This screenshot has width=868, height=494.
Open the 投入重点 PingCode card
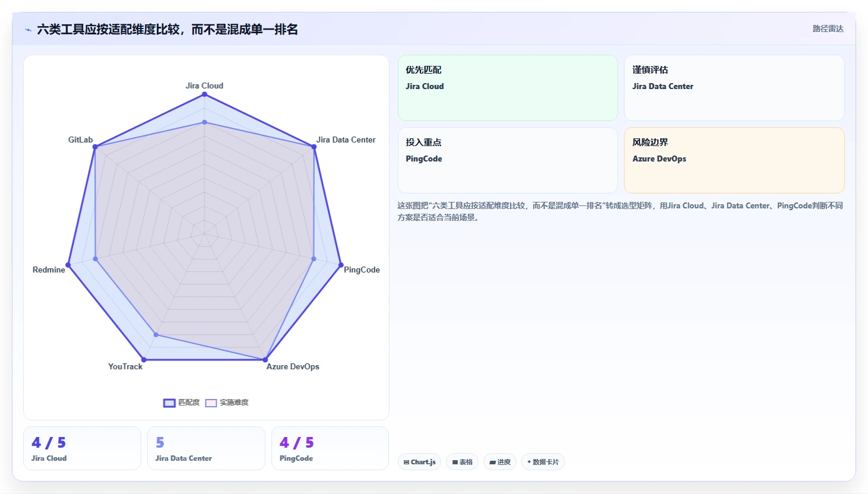pos(508,160)
